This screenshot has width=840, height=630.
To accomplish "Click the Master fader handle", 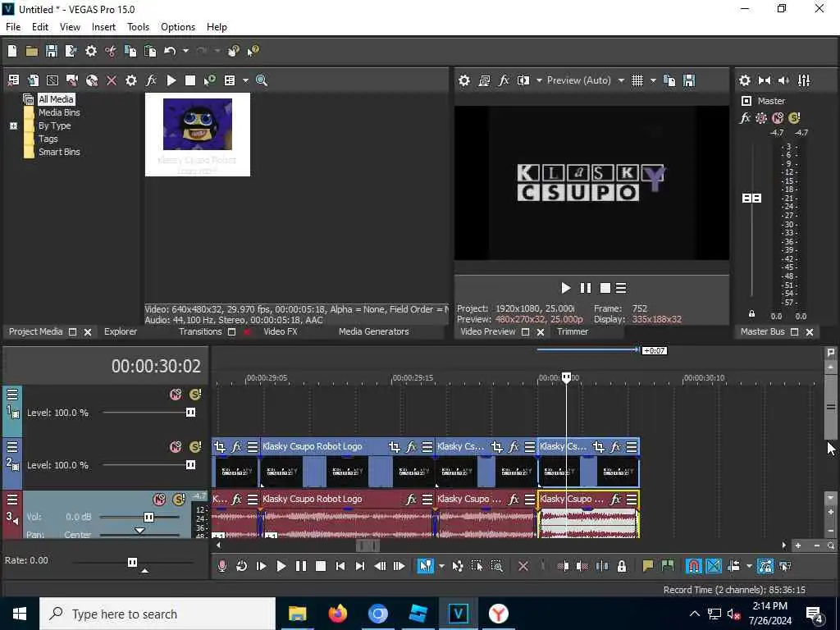I will 751,199.
